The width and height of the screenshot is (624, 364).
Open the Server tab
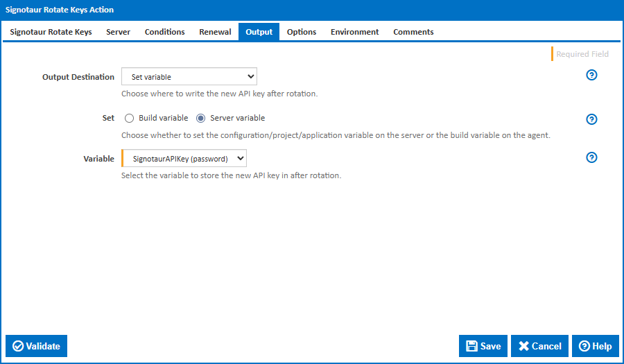click(118, 32)
